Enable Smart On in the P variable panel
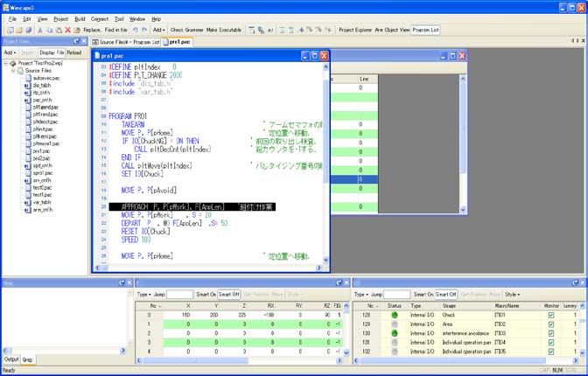 (x=206, y=295)
